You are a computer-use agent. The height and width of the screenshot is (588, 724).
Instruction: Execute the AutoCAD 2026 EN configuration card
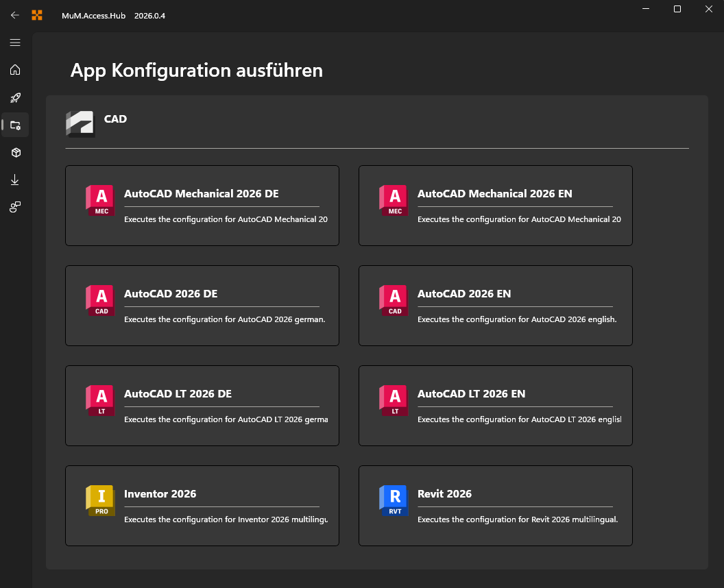coord(495,306)
